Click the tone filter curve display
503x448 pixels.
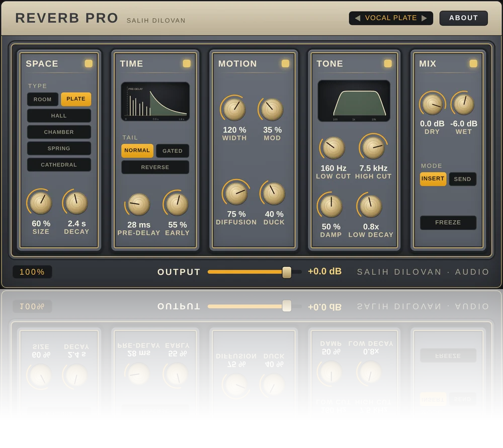pyautogui.click(x=354, y=101)
